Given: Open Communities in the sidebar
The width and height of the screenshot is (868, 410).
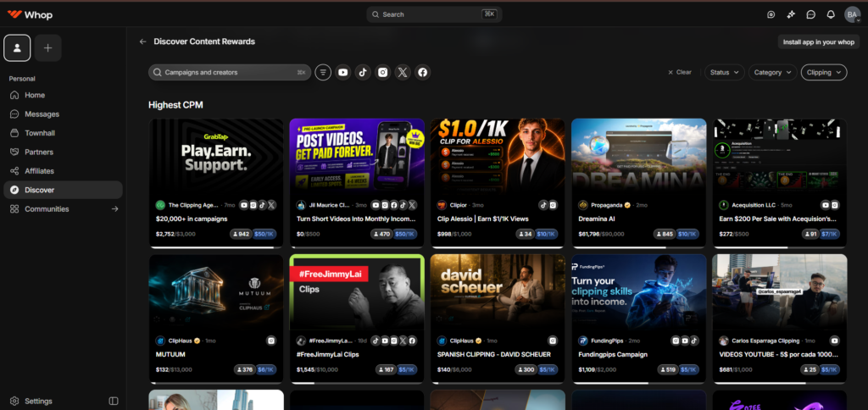Looking at the screenshot, I should pyautogui.click(x=63, y=209).
